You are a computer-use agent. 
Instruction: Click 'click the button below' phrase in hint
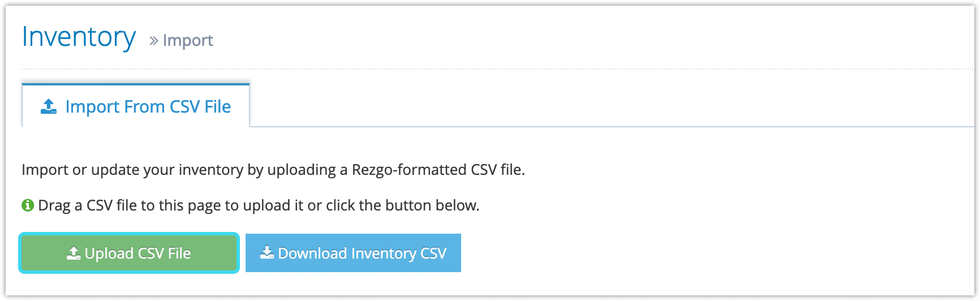[x=402, y=205]
